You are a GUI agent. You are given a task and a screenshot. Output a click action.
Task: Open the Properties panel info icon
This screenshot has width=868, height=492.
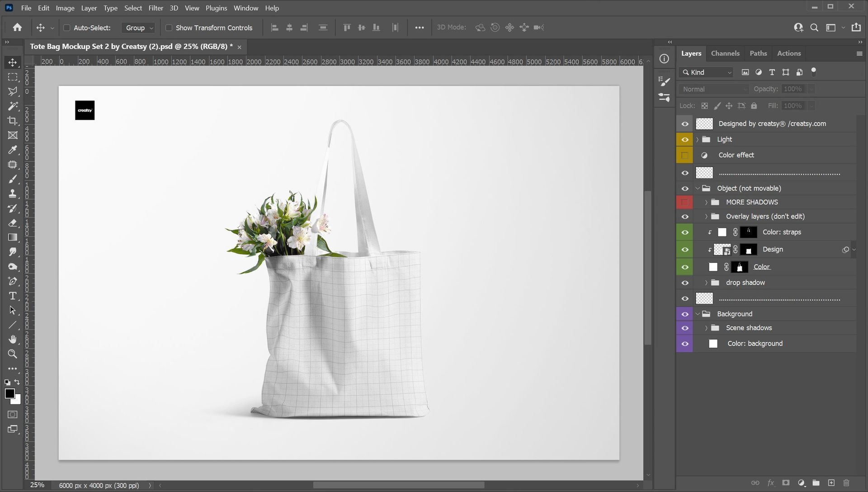click(664, 59)
